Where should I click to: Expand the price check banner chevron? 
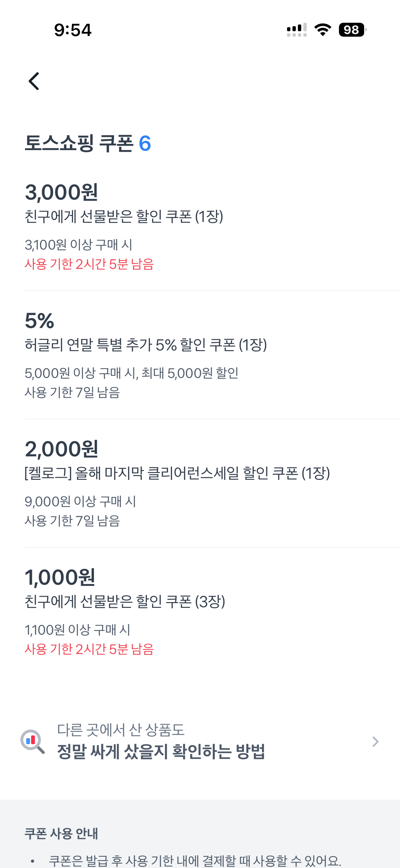pos(375,742)
